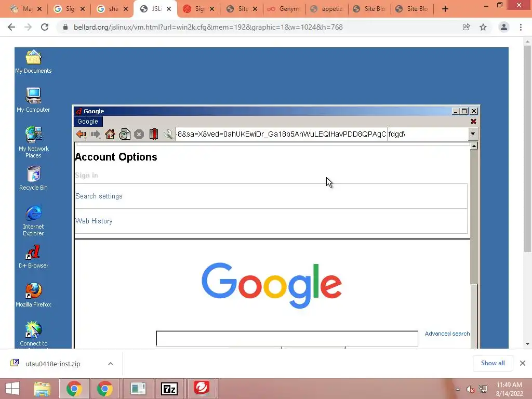The image size is (532, 399).
Task: Switch to the appetize Chrome tab
Action: point(327,9)
